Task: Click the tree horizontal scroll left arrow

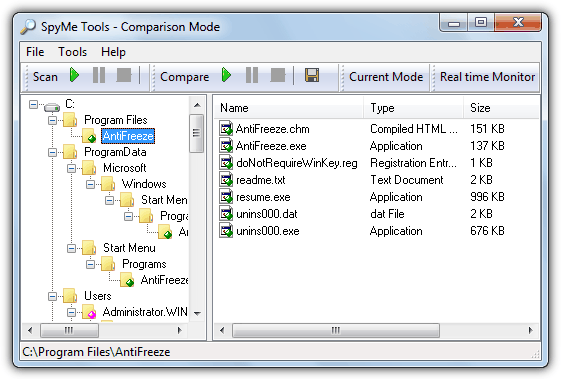Action: (x=30, y=330)
